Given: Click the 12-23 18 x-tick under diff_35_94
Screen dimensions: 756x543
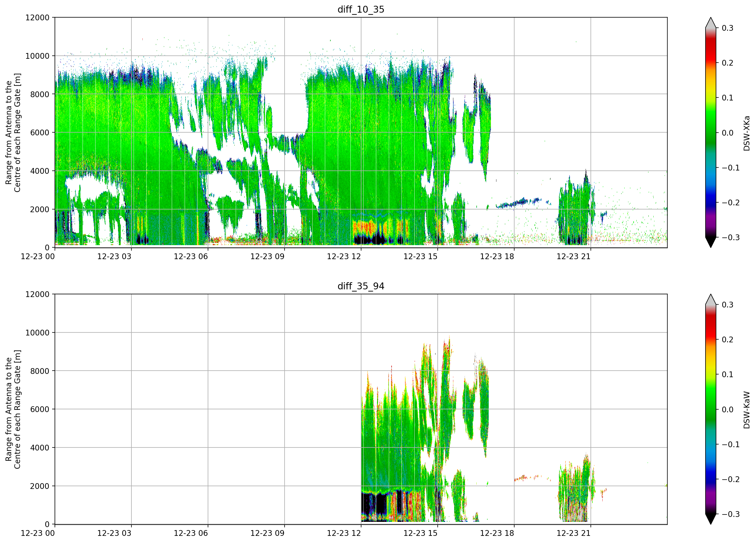Looking at the screenshot, I should pos(497,533).
